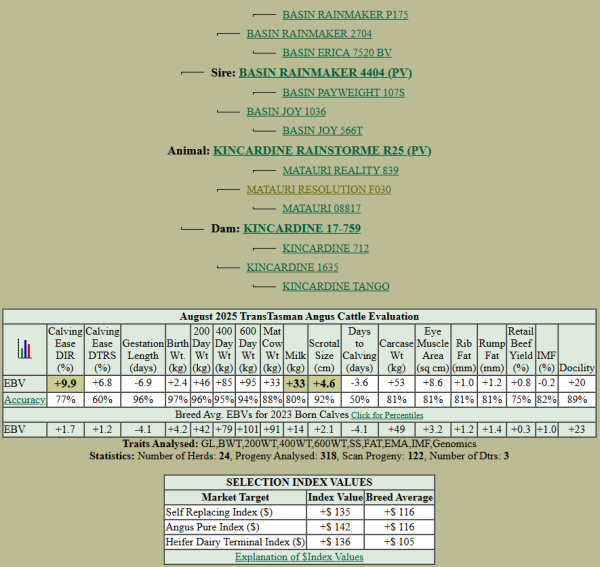The width and height of the screenshot is (600, 567).
Task: Open Explanation of $Index Values link
Action: point(299,557)
